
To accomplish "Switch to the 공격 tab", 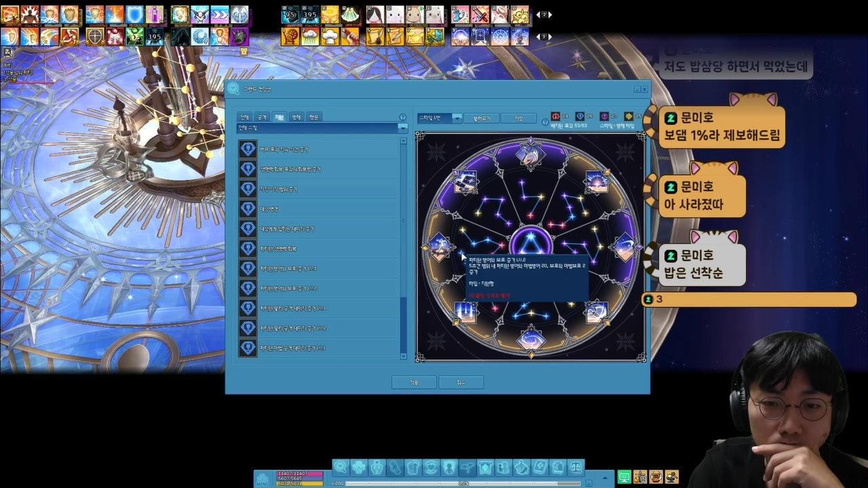I will click(262, 117).
